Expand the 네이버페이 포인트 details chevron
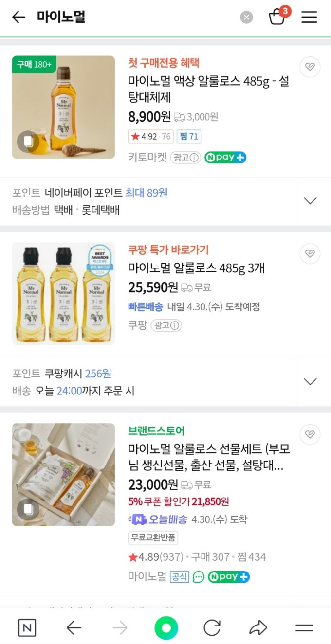The height and width of the screenshot is (644, 331). click(x=310, y=200)
